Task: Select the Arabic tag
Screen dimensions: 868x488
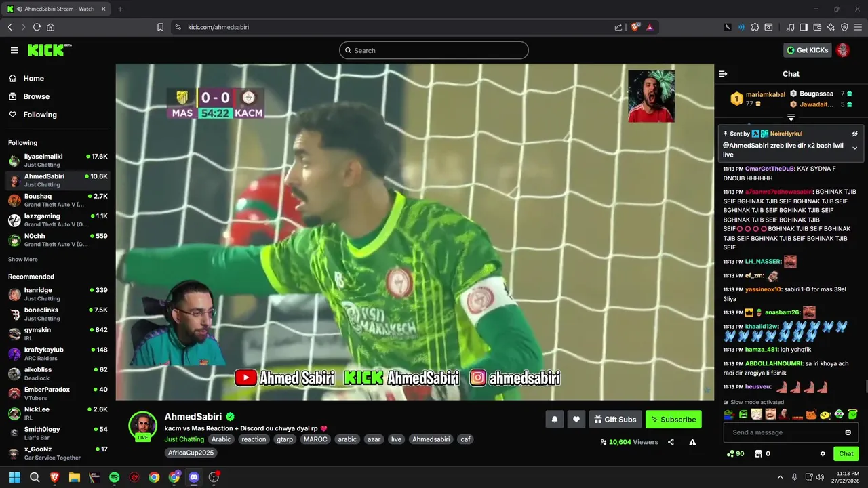Action: click(x=221, y=439)
